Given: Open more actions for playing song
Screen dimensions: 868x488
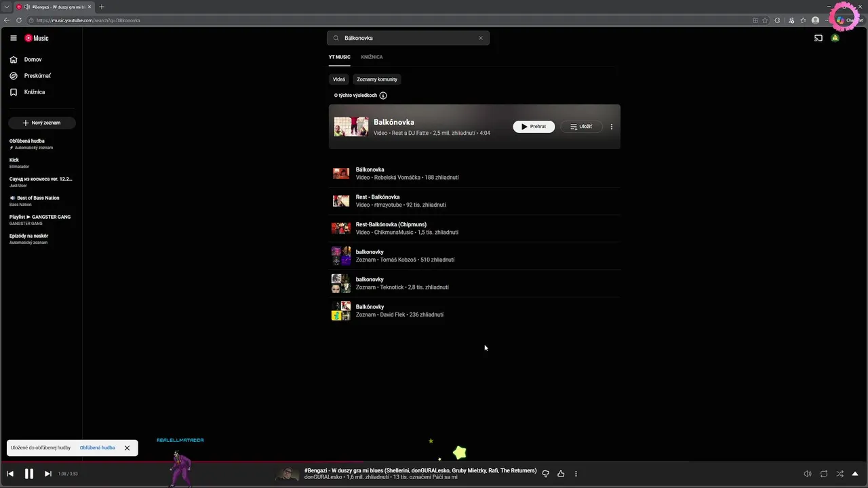Looking at the screenshot, I should [x=576, y=474].
